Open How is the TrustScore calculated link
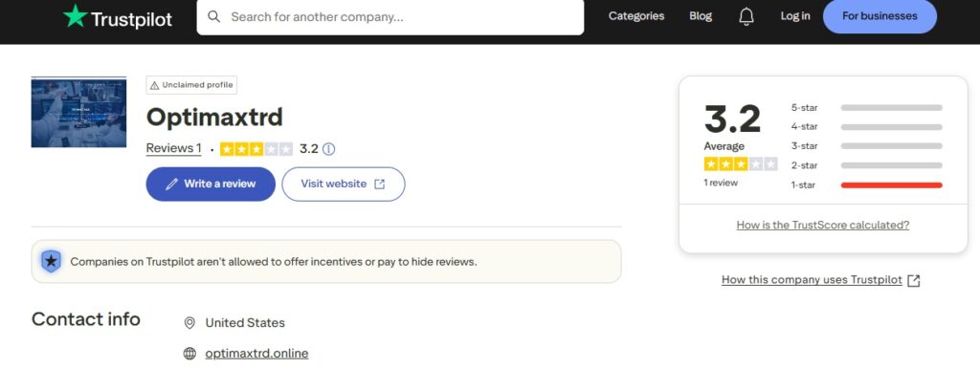This screenshot has height=391, width=980. (822, 226)
